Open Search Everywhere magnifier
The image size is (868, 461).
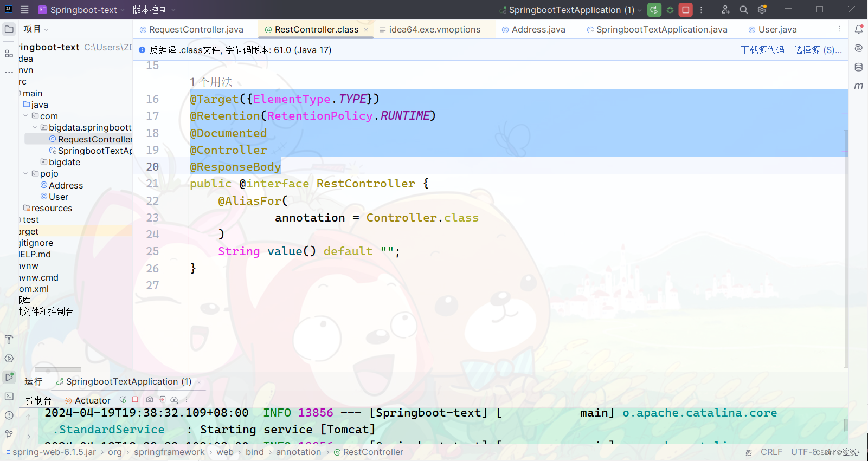[744, 10]
